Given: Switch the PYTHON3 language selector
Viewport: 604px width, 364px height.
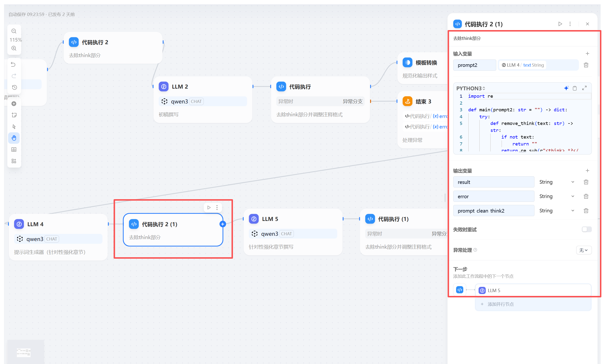Looking at the screenshot, I should tap(470, 88).
